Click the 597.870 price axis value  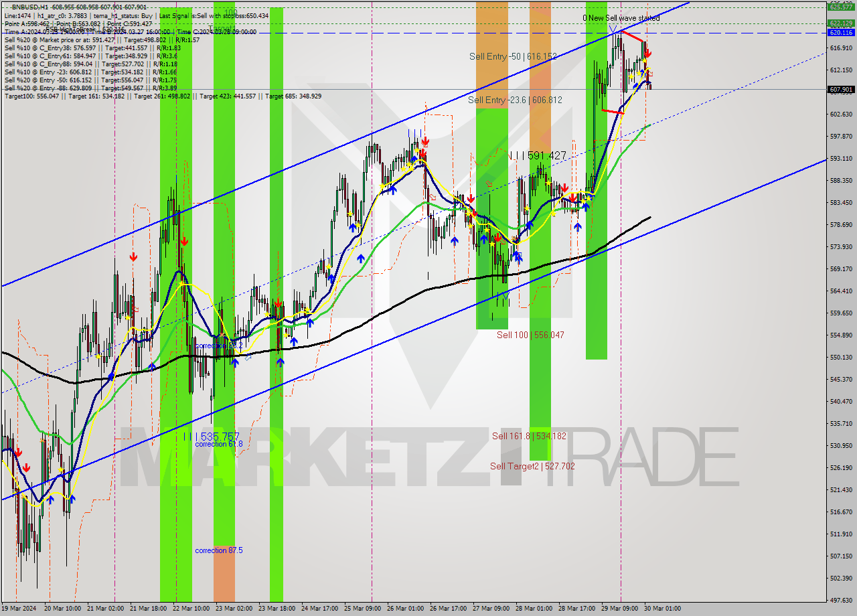[841, 137]
